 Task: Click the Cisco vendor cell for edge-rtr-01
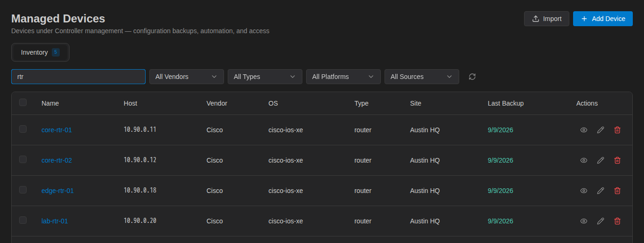pos(215,191)
